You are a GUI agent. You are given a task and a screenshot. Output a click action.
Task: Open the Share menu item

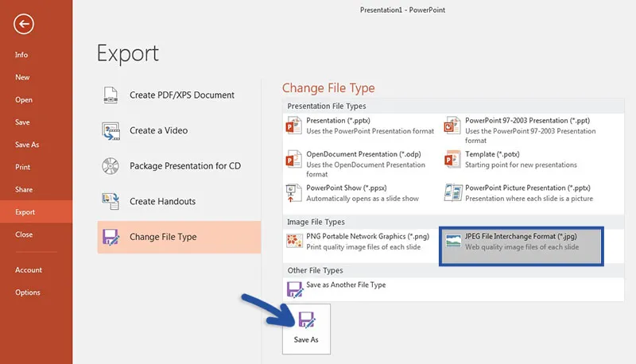[x=24, y=190]
